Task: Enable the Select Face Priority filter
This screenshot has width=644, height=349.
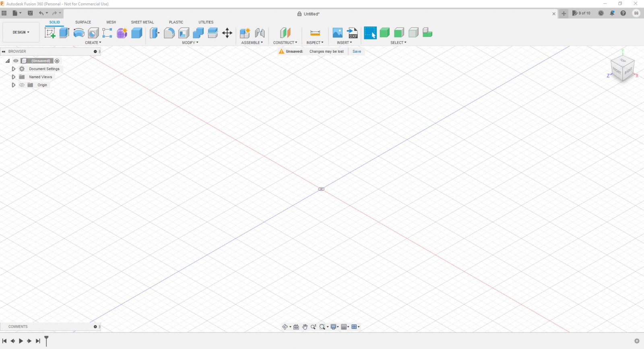Action: click(x=399, y=33)
